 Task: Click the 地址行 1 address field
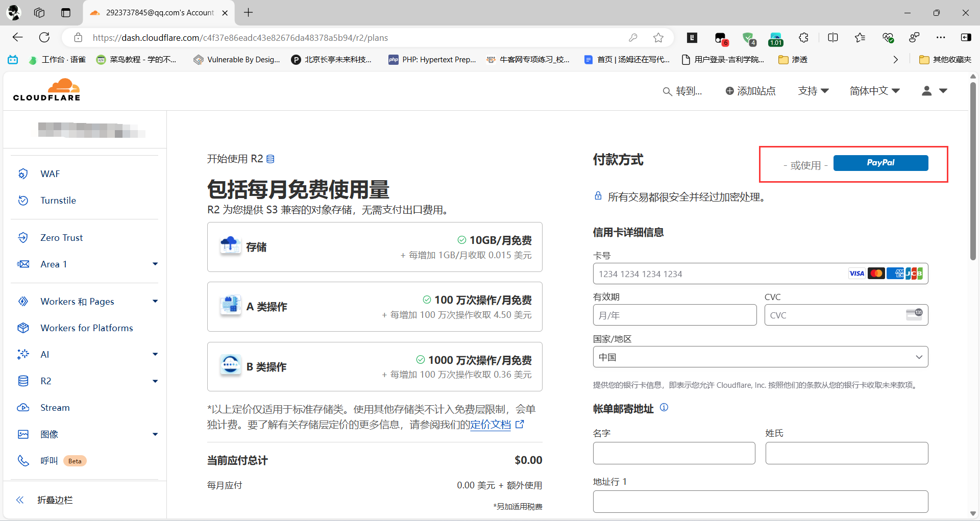[x=761, y=502]
